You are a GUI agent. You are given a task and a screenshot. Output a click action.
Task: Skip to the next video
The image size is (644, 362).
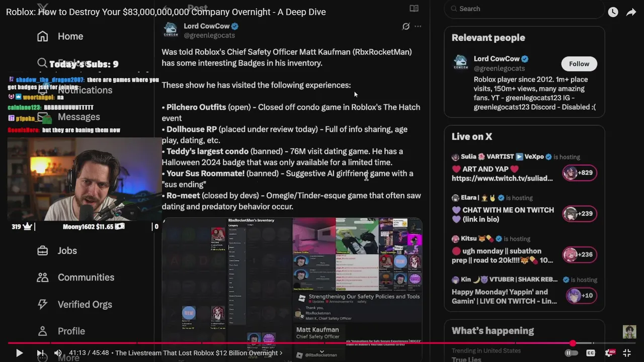pos(40,353)
